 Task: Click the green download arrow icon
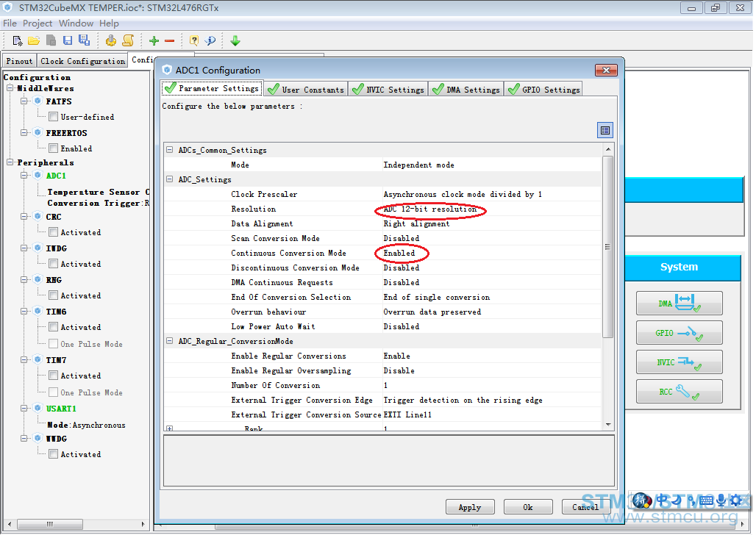[235, 41]
